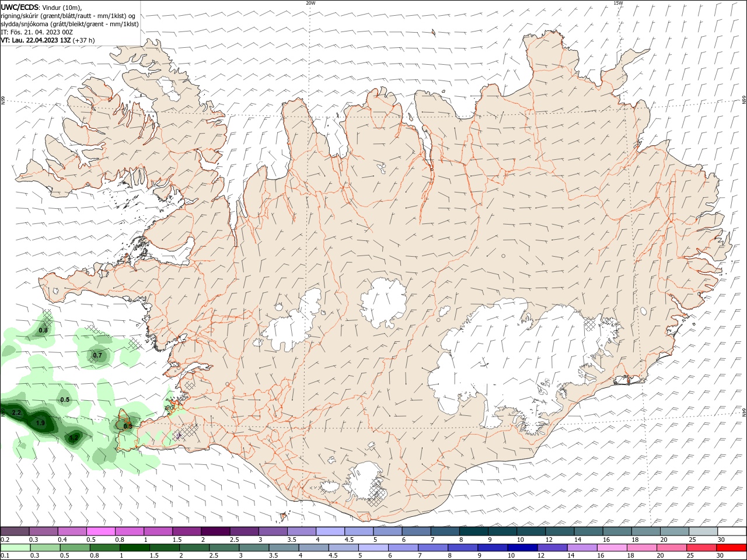Screen dimensions: 747x560
Task: Click the 20 label in the lower scale
Action: pyautogui.click(x=659, y=556)
